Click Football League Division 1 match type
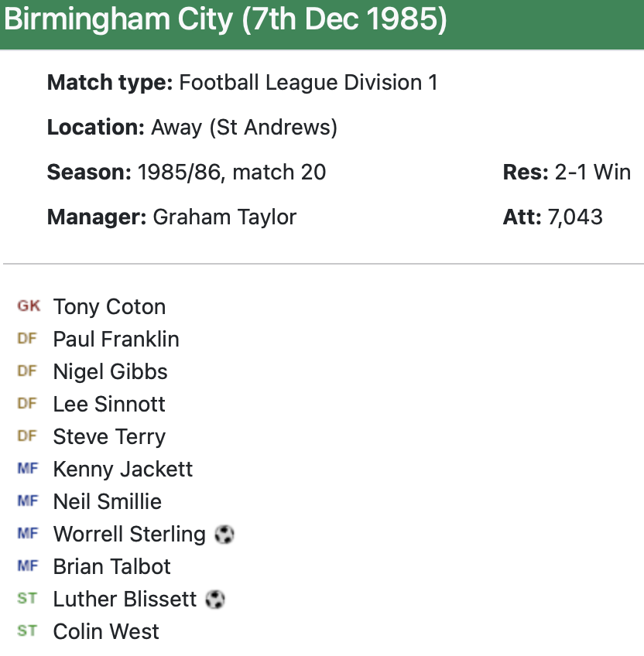Viewport: 644px width, 656px height. 308,82
